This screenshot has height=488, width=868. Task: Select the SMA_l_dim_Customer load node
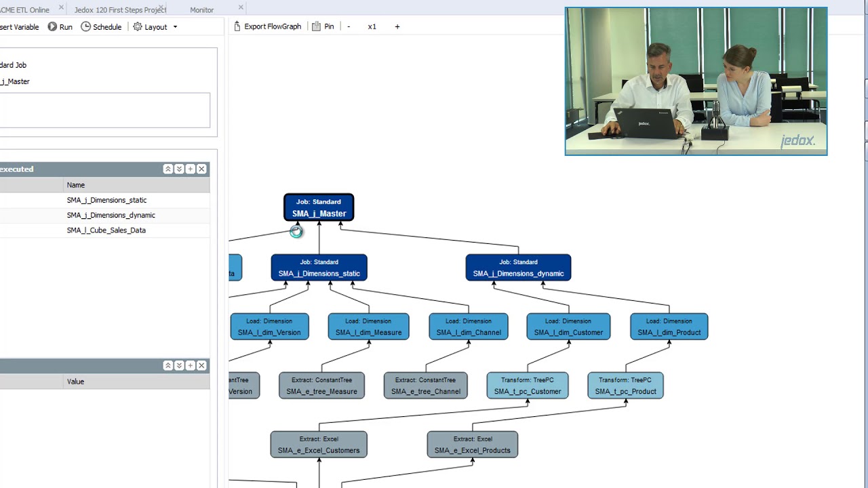point(568,327)
